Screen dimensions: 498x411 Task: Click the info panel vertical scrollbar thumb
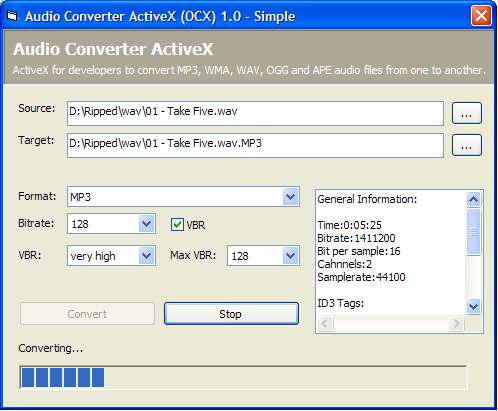pos(473,232)
